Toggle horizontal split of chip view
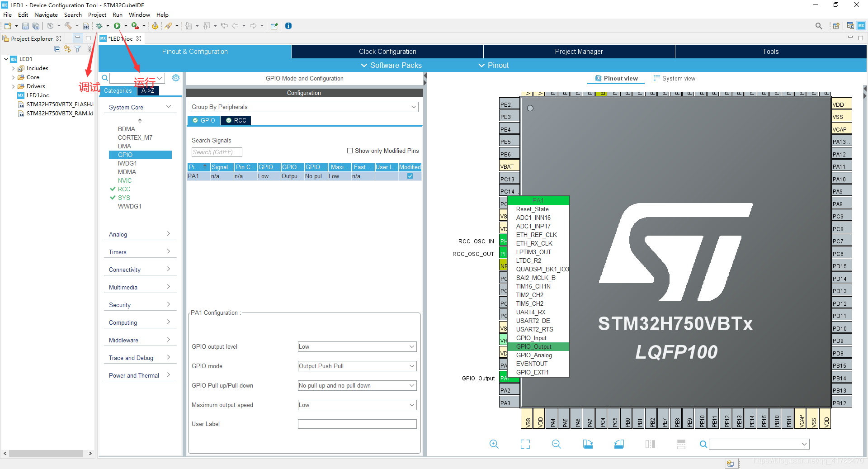This screenshot has height=469, width=868. (x=681, y=444)
